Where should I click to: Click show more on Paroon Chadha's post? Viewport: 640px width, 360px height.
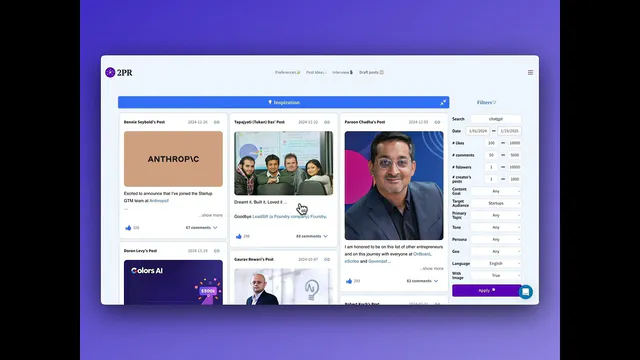tap(432, 269)
